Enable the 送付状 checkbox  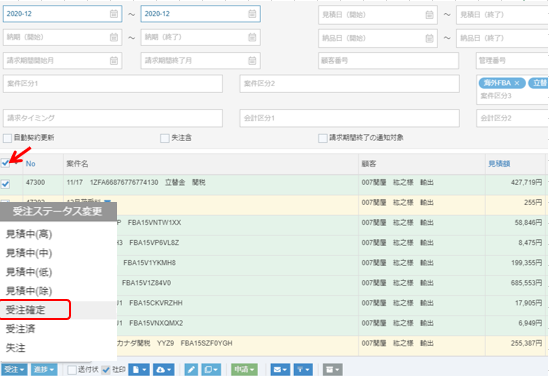tap(72, 370)
